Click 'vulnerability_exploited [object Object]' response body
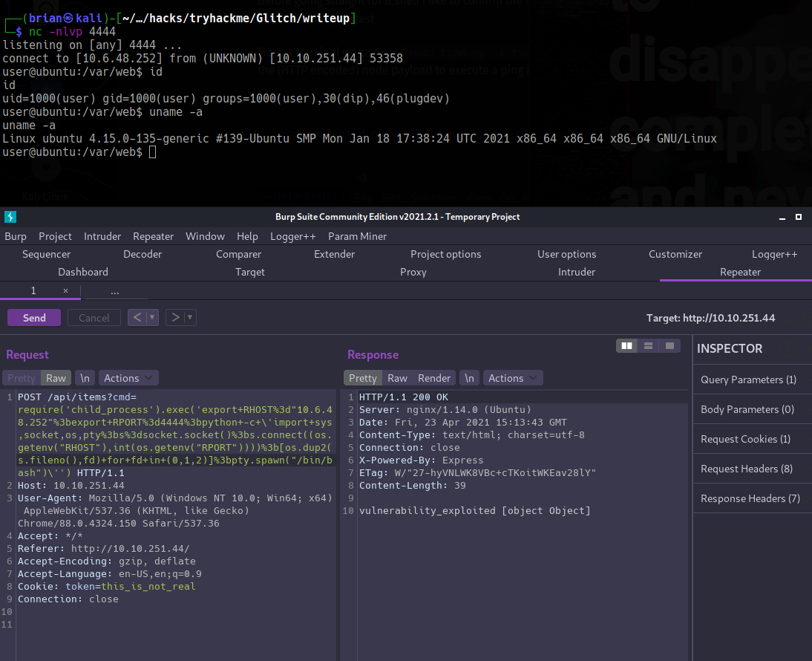Viewport: 812px width, 661px height. click(474, 510)
